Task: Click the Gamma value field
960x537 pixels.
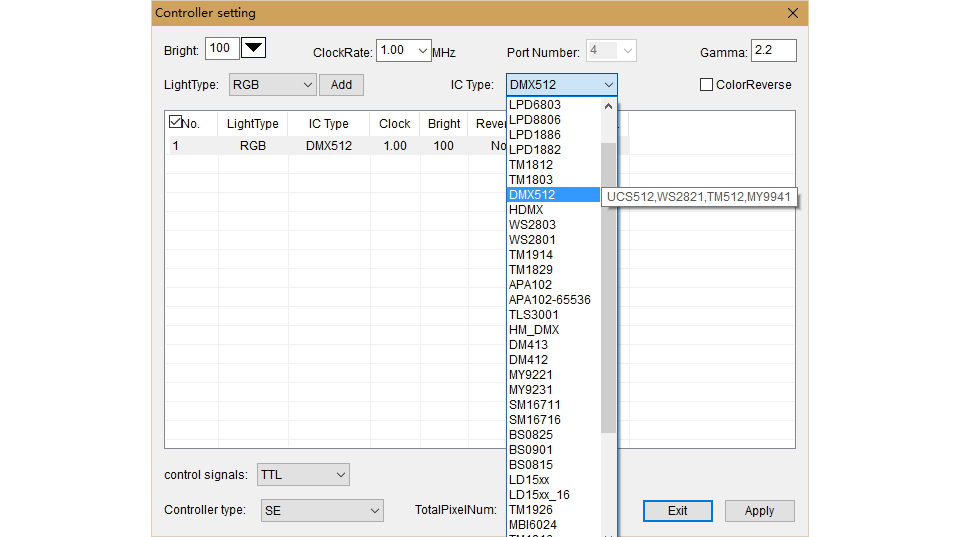Action: click(774, 50)
